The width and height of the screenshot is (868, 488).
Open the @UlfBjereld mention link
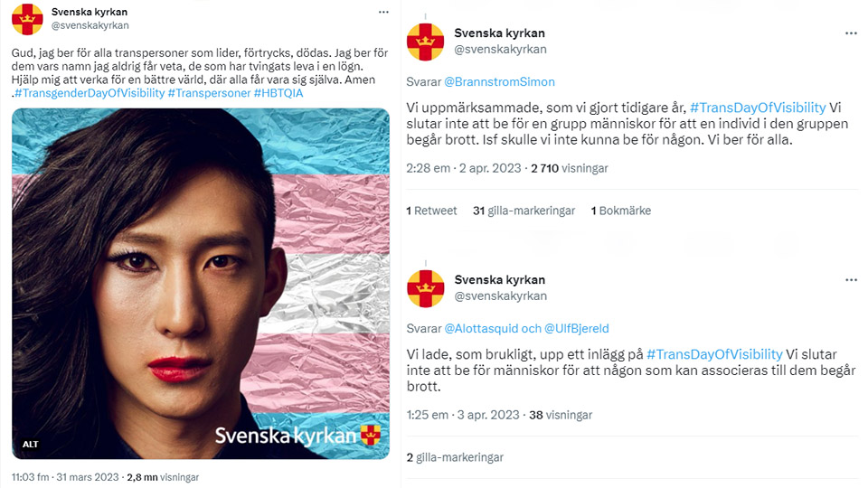tap(576, 329)
